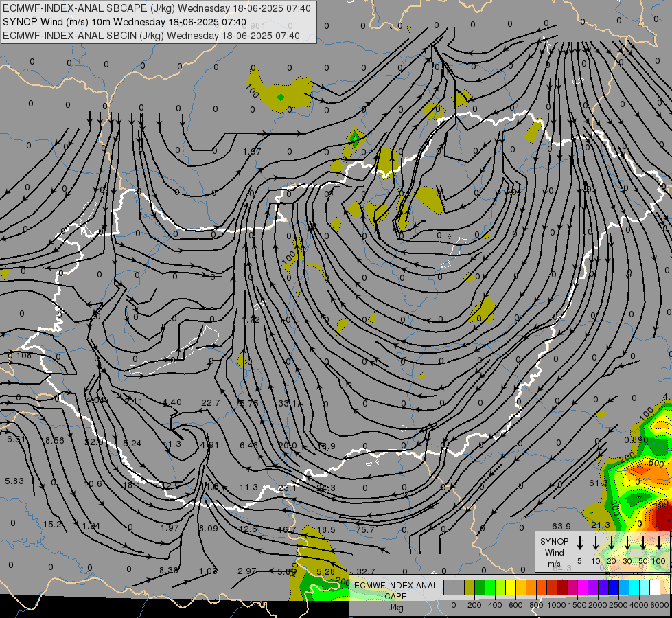
Task: Click the map value 20.0
Action: point(287,446)
